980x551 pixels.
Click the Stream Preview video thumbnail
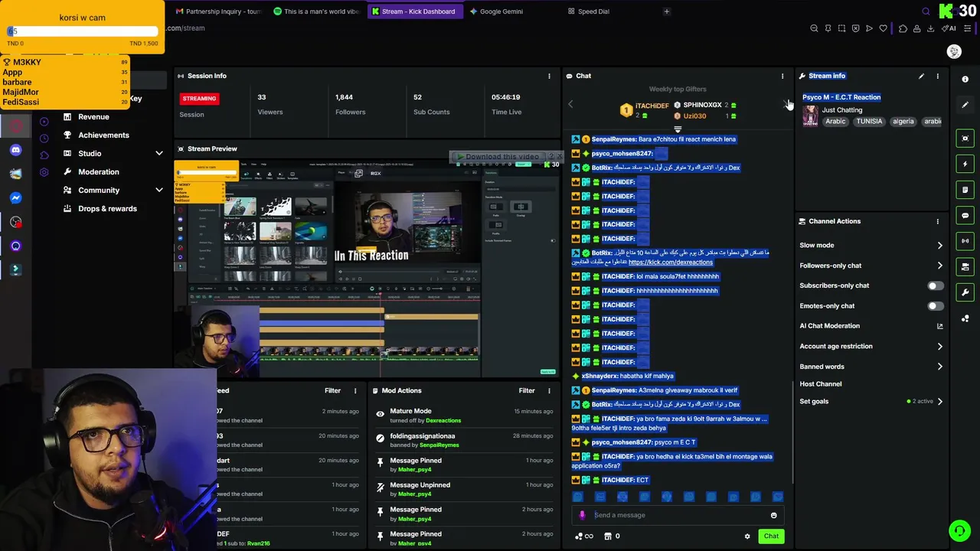(x=367, y=268)
